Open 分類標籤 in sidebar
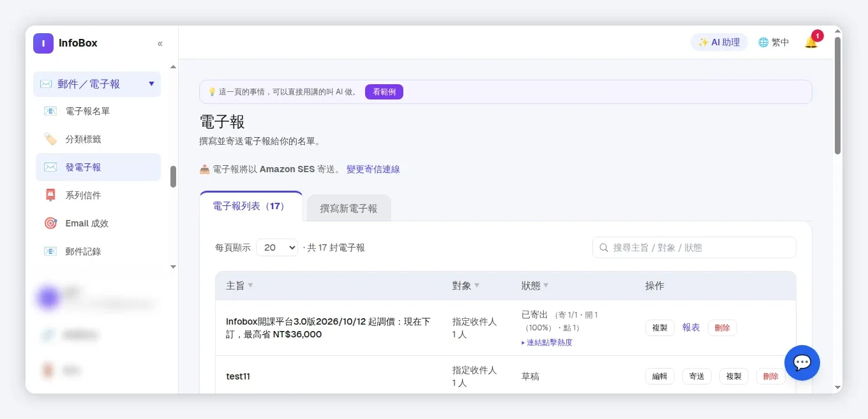868x419 pixels. click(x=98, y=139)
